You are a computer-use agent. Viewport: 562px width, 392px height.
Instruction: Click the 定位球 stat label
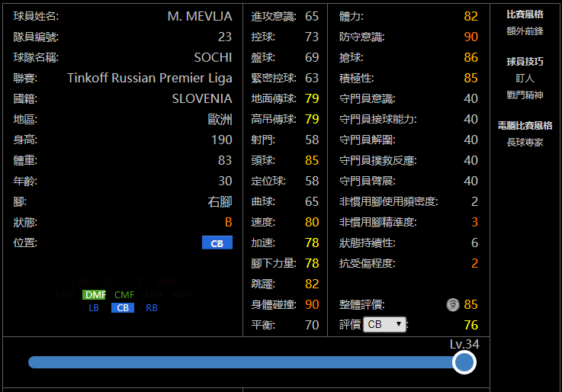268,182
